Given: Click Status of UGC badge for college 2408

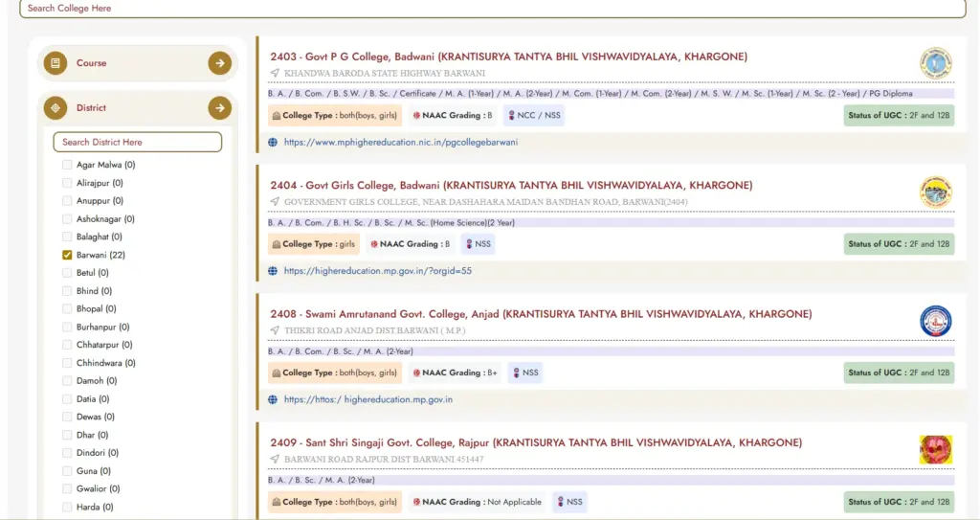Looking at the screenshot, I should (x=899, y=373).
